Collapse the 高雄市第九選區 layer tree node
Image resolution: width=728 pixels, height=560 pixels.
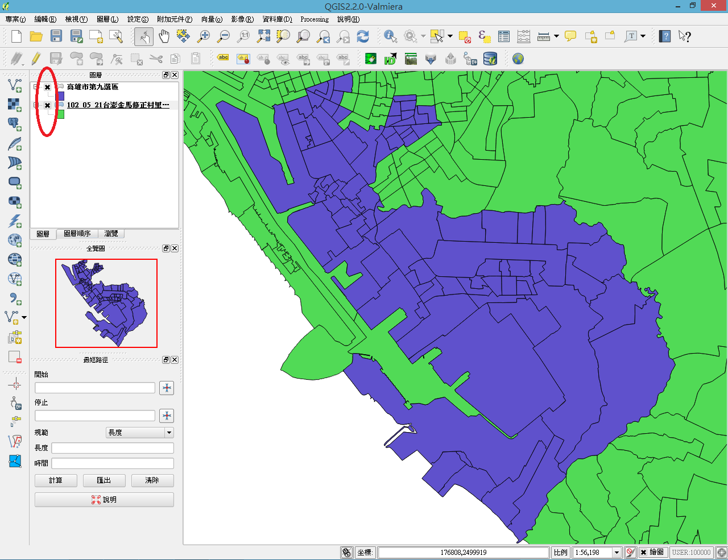[36, 87]
